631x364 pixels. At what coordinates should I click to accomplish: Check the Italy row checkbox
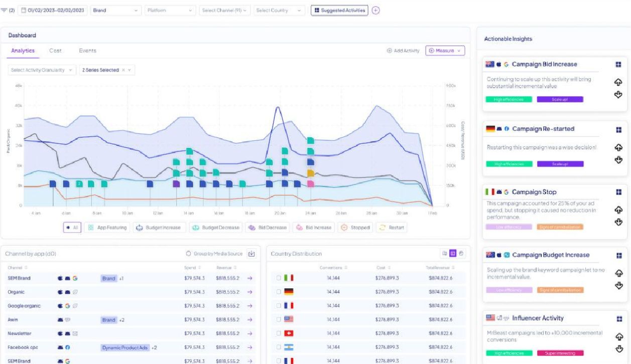(279, 278)
